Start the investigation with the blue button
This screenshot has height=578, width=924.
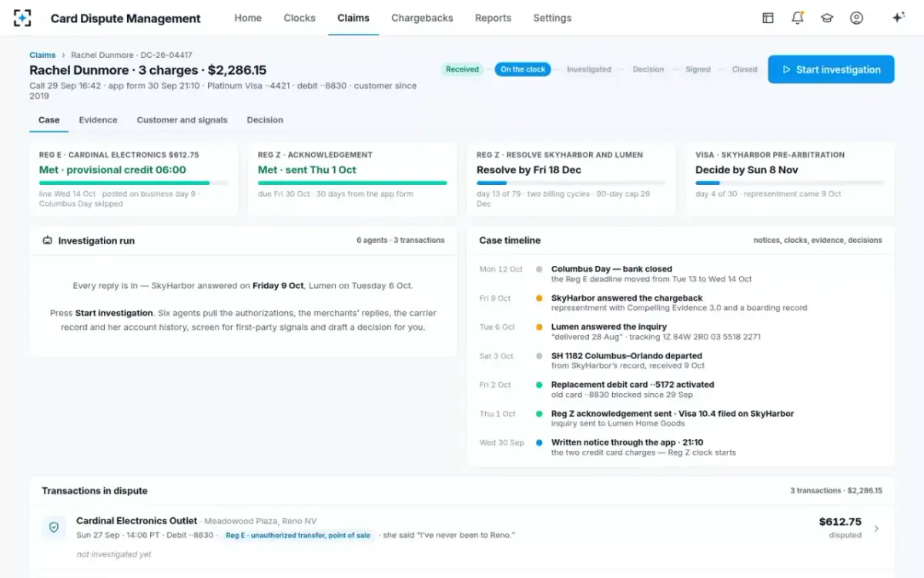(831, 69)
